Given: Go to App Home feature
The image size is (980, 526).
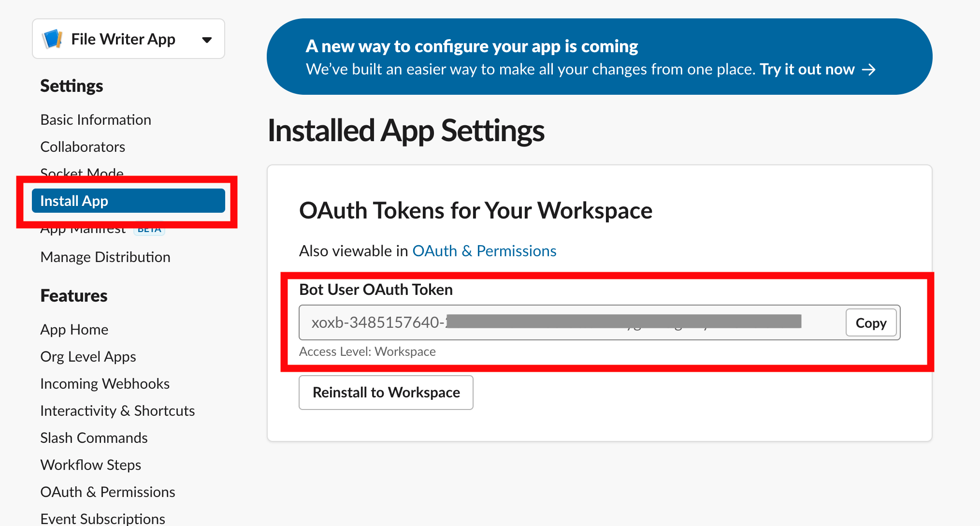Looking at the screenshot, I should point(74,330).
